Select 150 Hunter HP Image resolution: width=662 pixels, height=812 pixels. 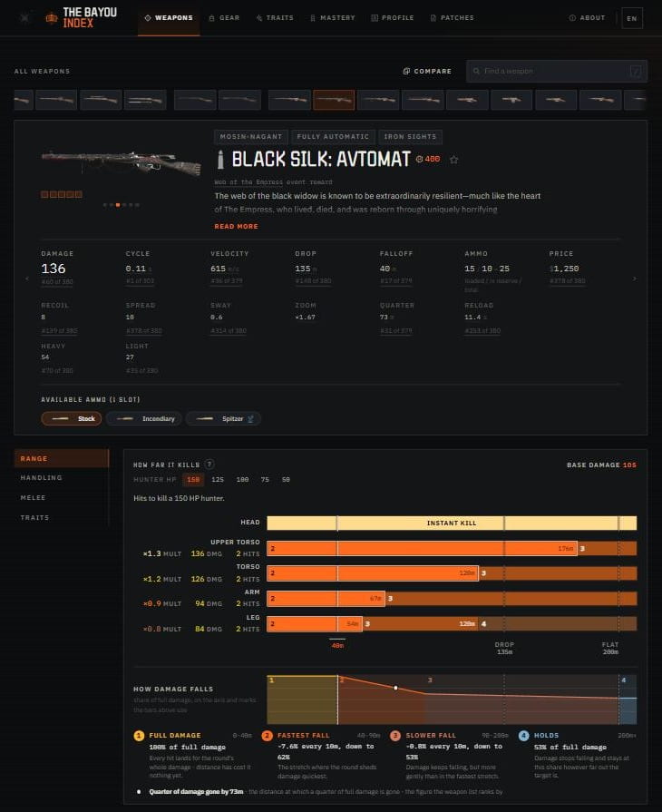(x=193, y=480)
